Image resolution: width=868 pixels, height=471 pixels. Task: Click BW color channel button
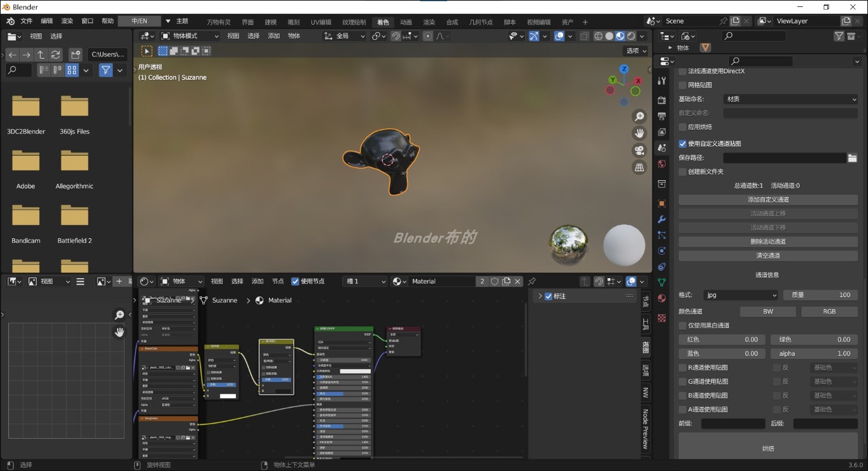coord(768,312)
